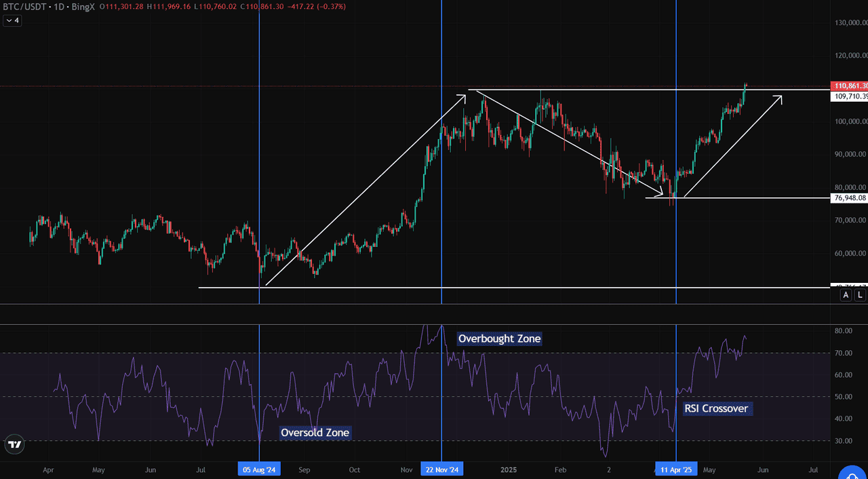The width and height of the screenshot is (868, 479).
Task: Click the RSI Crossover text label
Action: click(x=718, y=408)
